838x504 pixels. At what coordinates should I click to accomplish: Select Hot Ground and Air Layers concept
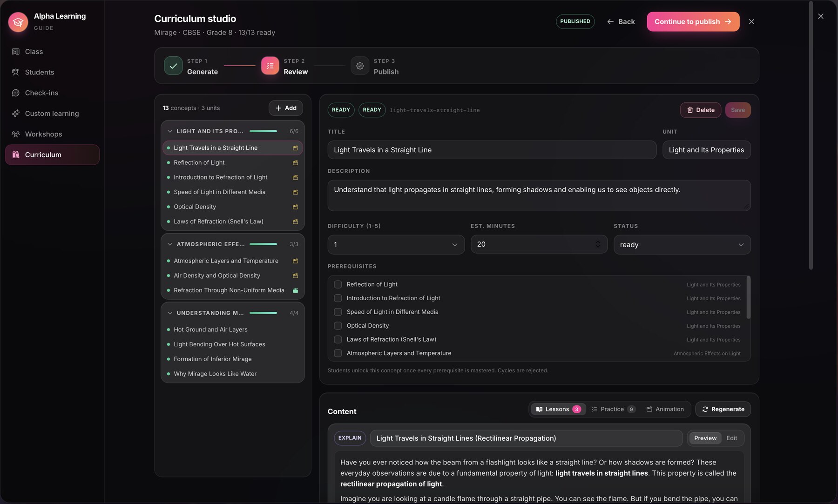pyautogui.click(x=233, y=329)
